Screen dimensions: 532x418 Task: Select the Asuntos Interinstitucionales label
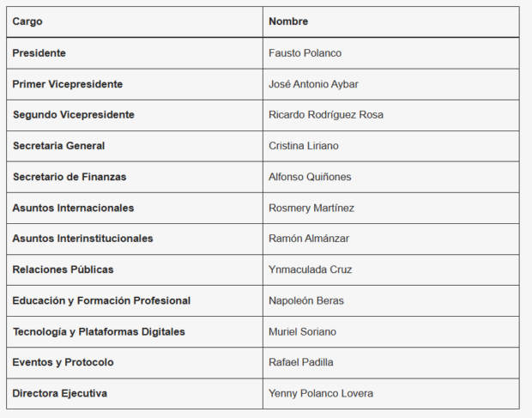point(82,238)
